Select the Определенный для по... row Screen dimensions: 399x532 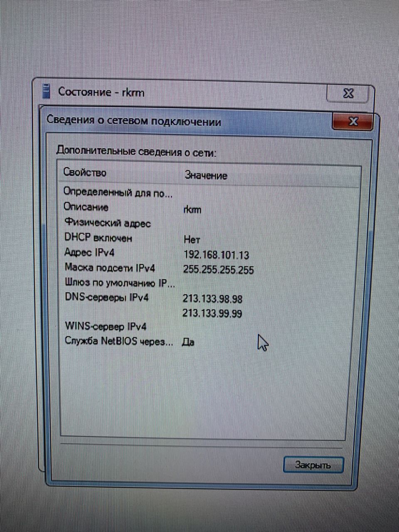coord(118,192)
